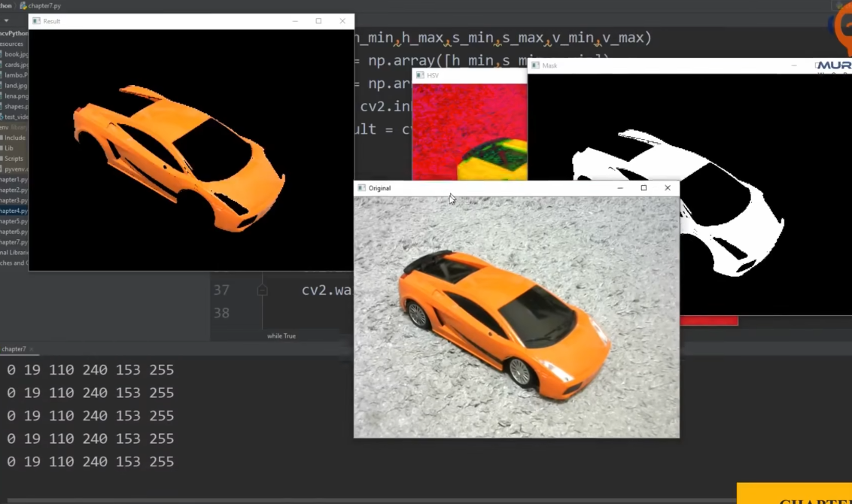Open chapter2.py from the project tree
This screenshot has width=852, height=504.
pyautogui.click(x=14, y=190)
